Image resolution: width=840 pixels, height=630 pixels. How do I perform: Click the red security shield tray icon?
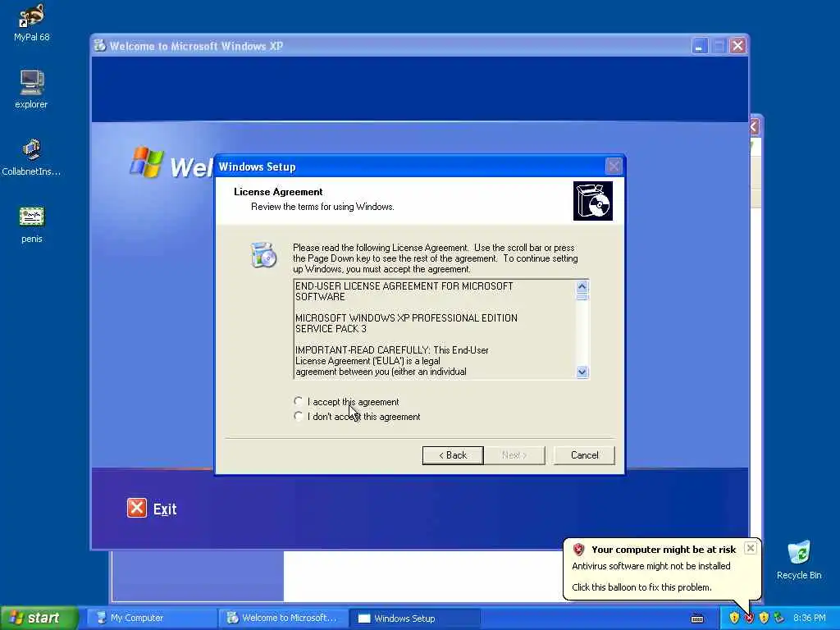pyautogui.click(x=749, y=619)
